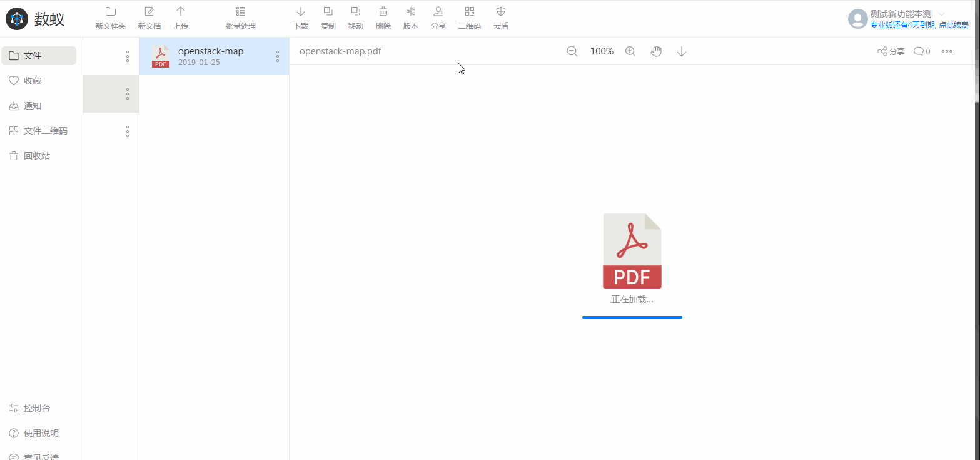Viewport: 980px width, 460px height.
Task: Click the 2019-01-25 date text
Action: [199, 63]
